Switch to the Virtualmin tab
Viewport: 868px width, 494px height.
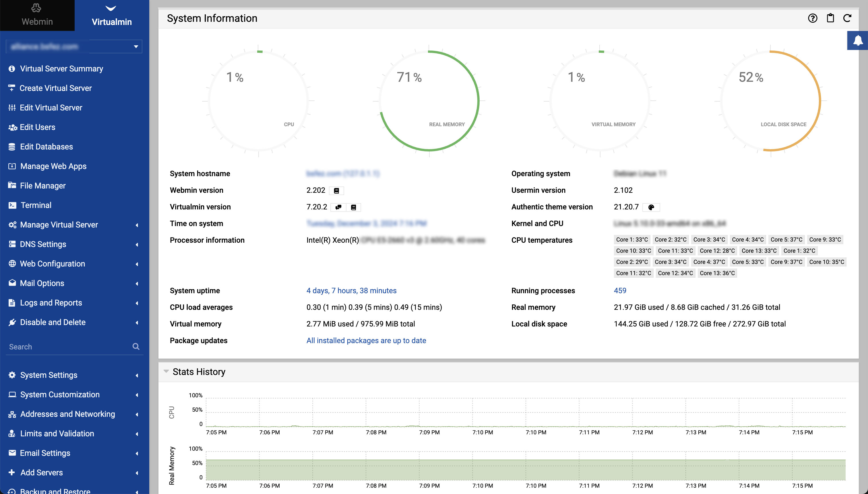click(111, 15)
